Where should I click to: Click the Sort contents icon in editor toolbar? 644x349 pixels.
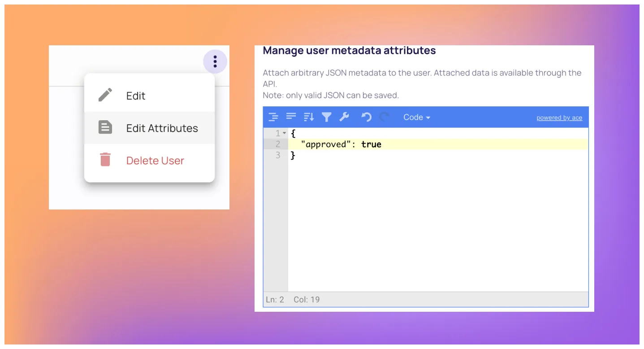pos(309,118)
